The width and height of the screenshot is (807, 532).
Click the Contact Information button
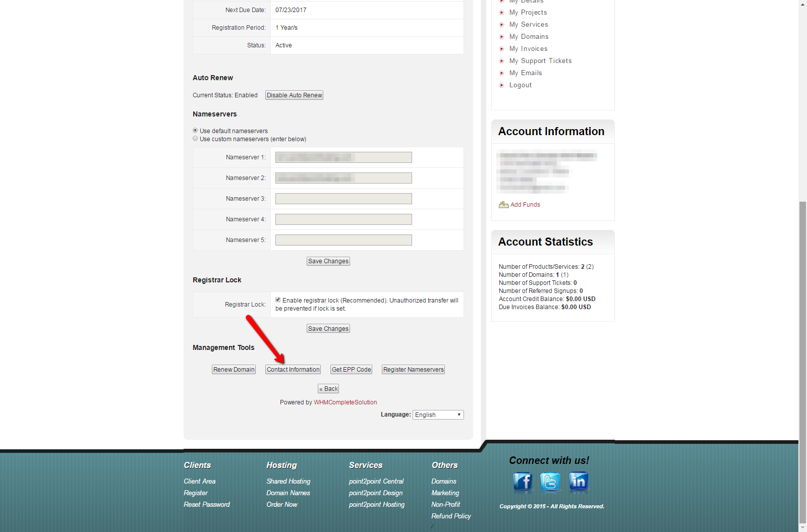coord(293,370)
